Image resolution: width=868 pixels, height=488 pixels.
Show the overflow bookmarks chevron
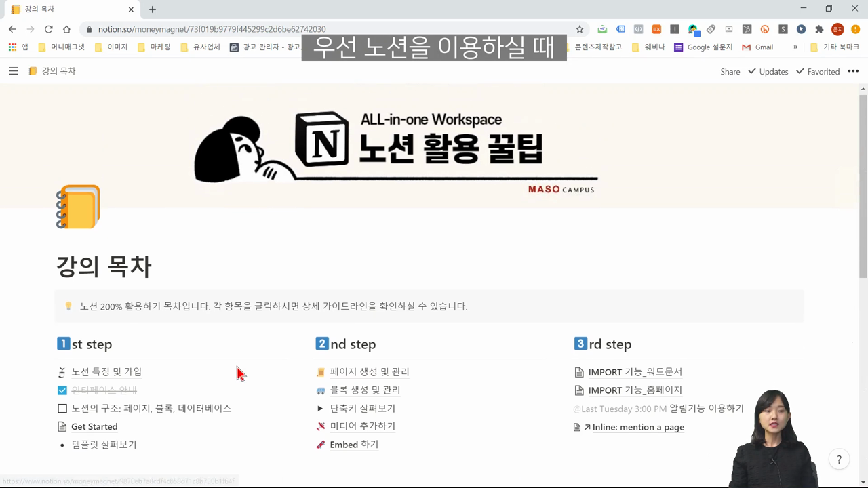(x=795, y=47)
